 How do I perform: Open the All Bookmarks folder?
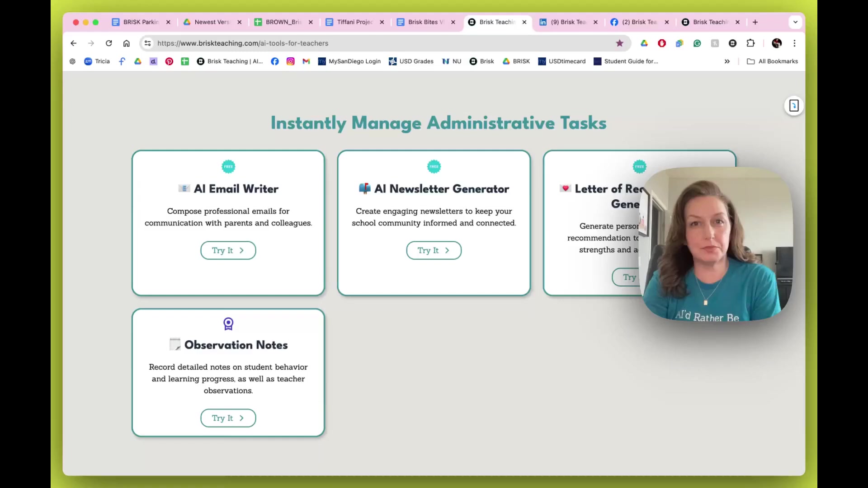click(x=772, y=61)
